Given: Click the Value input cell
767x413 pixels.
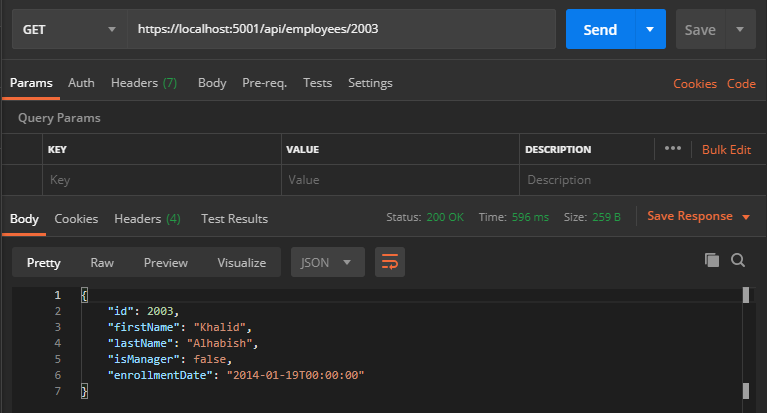Looking at the screenshot, I should [400, 180].
